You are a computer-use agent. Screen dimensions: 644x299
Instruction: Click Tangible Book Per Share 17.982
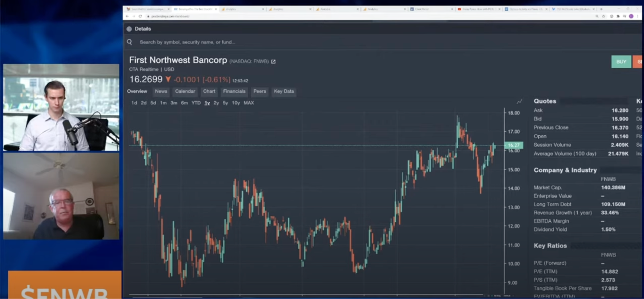[x=609, y=288]
